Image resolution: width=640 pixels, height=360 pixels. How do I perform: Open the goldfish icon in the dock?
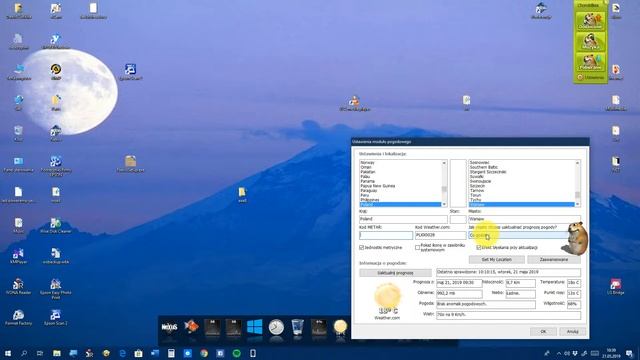pyautogui.click(x=191, y=327)
